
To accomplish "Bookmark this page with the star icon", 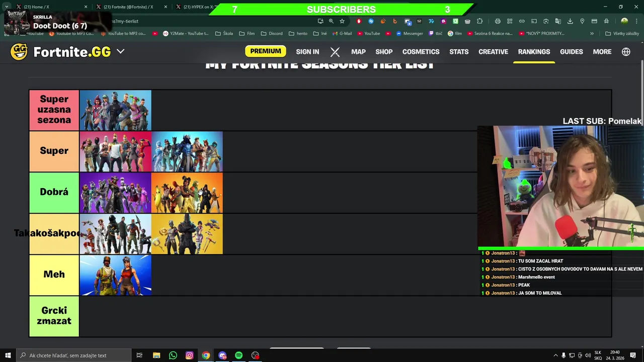I will tap(342, 21).
